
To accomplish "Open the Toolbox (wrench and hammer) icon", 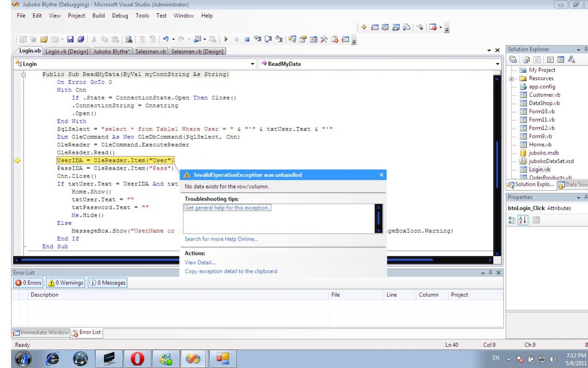I will pos(324,40).
